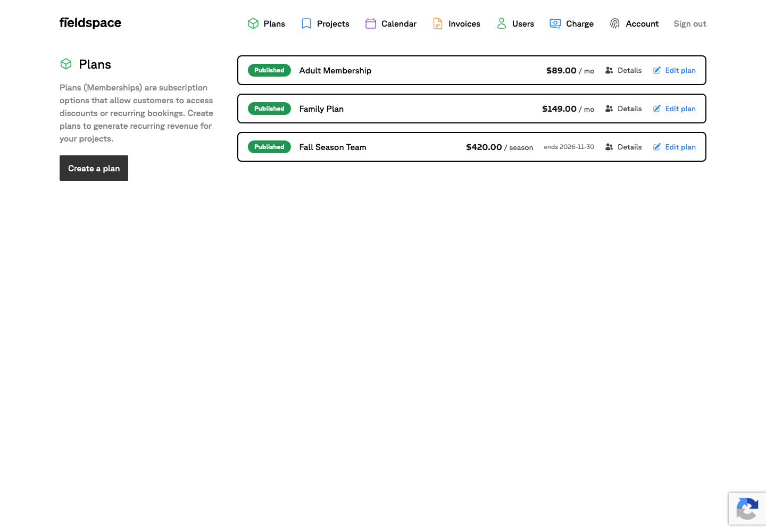Screen dimensions: 766x532
Task: Click the green Users person icon
Action: tap(502, 23)
